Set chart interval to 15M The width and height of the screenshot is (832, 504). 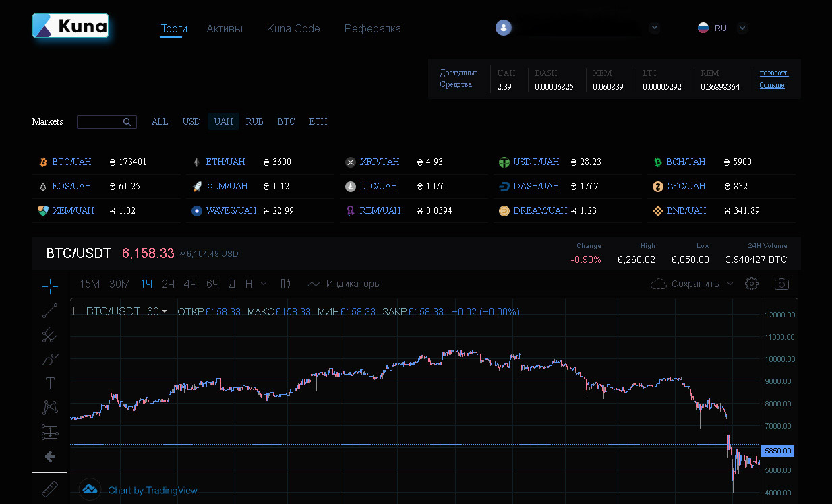pos(89,284)
